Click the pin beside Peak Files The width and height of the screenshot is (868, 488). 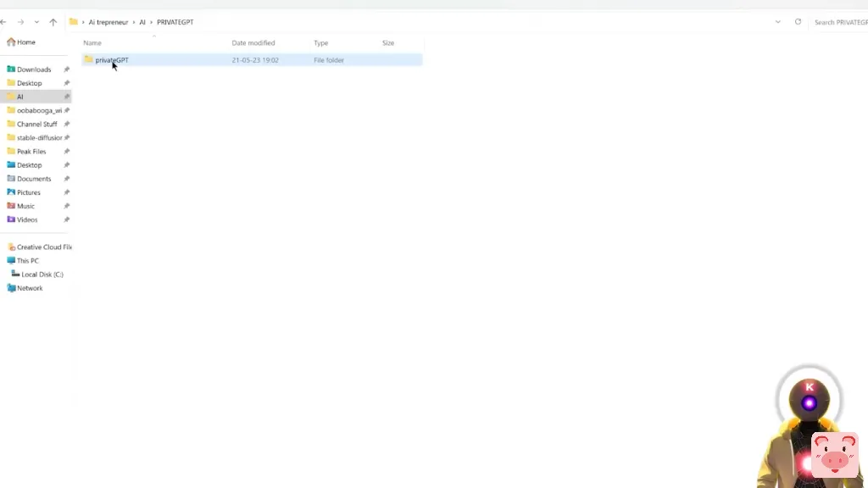click(66, 151)
